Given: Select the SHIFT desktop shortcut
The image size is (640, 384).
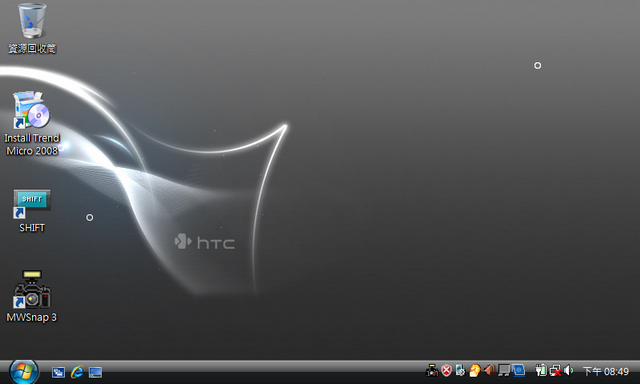Looking at the screenshot, I should (x=32, y=211).
